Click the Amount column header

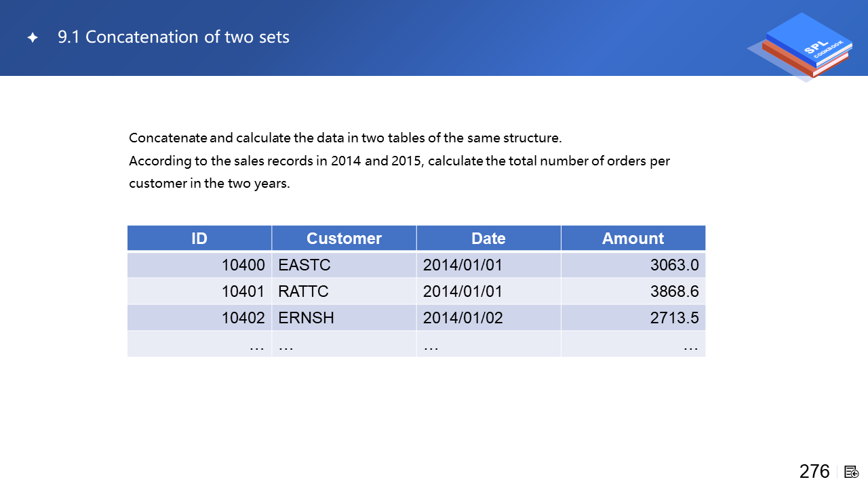tap(633, 239)
